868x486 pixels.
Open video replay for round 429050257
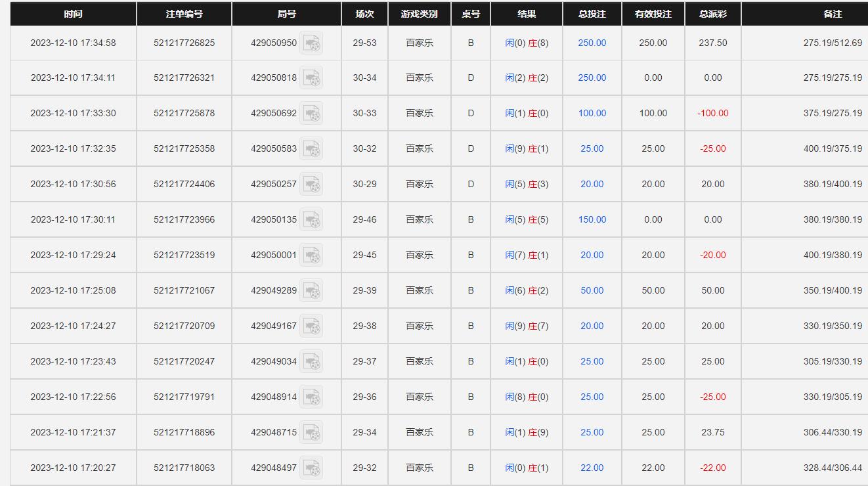click(x=311, y=185)
